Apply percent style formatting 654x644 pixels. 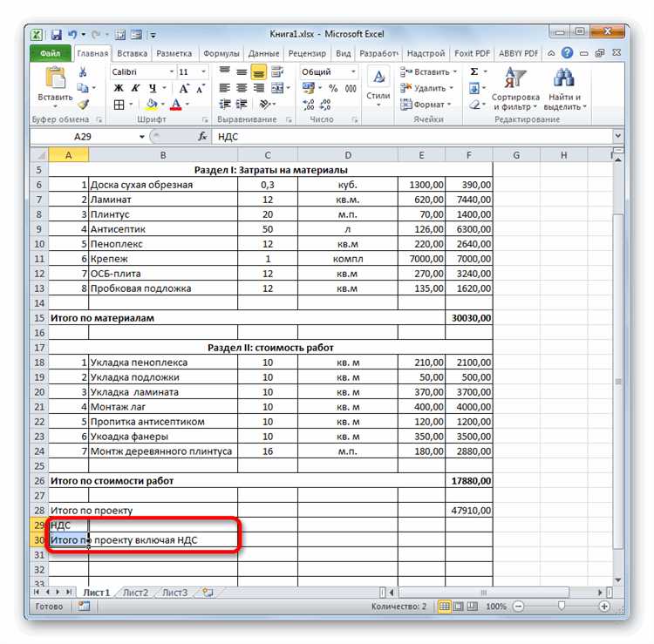pyautogui.click(x=333, y=88)
